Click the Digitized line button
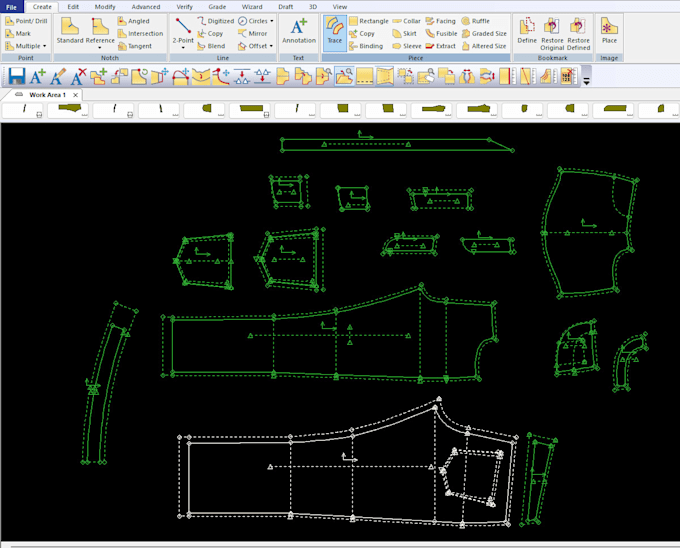The image size is (680, 548). (x=216, y=21)
